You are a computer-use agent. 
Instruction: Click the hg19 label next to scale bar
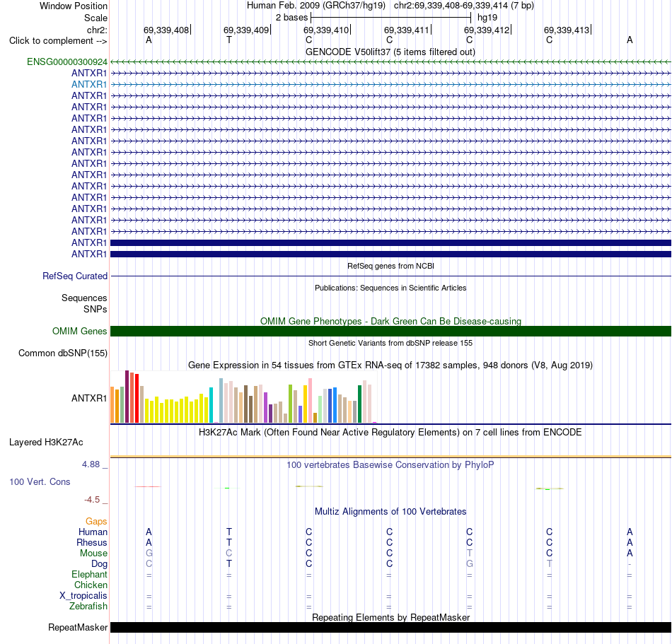(487, 18)
